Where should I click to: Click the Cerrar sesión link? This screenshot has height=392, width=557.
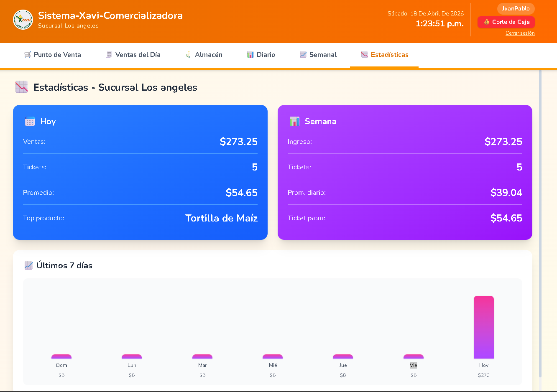(x=520, y=33)
